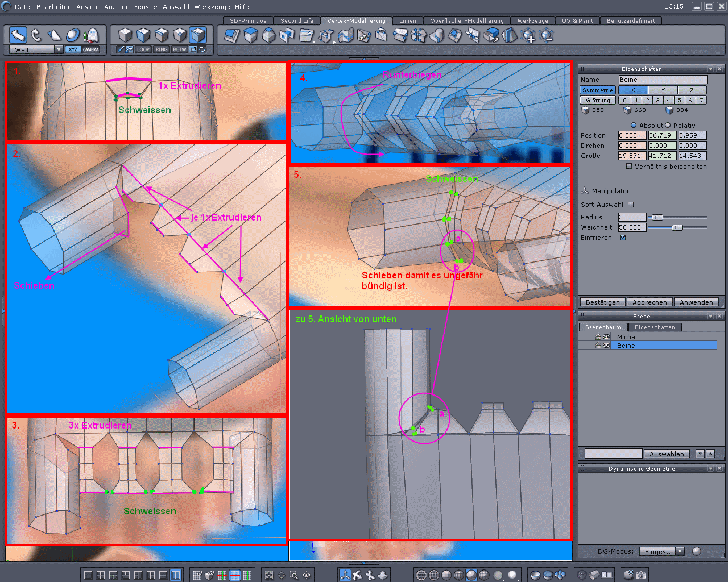The height and width of the screenshot is (582, 728).
Task: Click the LOOP selection button
Action: 143,49
